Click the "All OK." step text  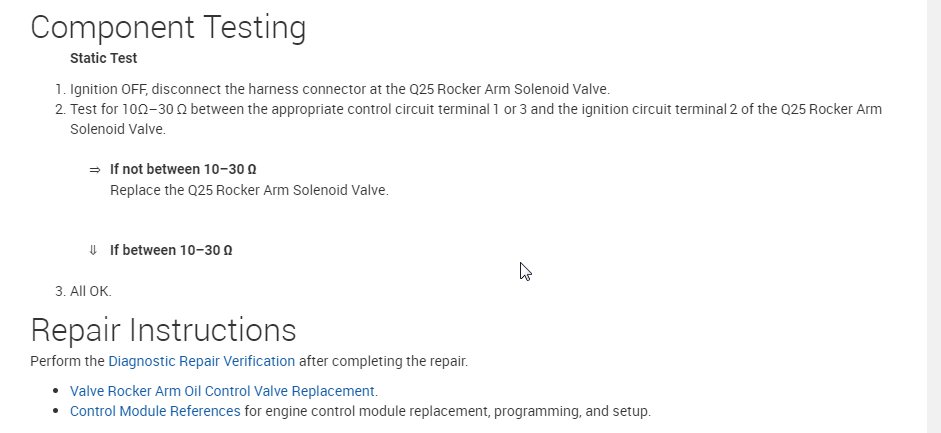[91, 291]
